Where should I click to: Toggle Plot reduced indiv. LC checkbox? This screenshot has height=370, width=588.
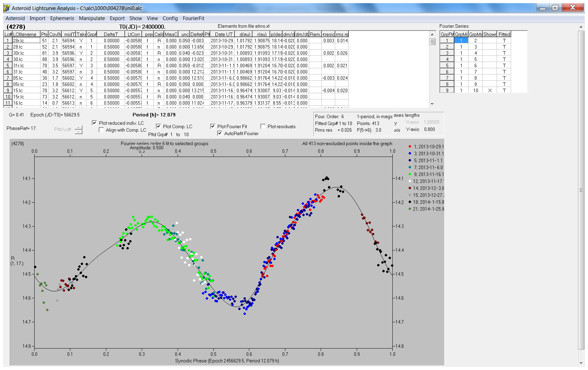pos(94,123)
